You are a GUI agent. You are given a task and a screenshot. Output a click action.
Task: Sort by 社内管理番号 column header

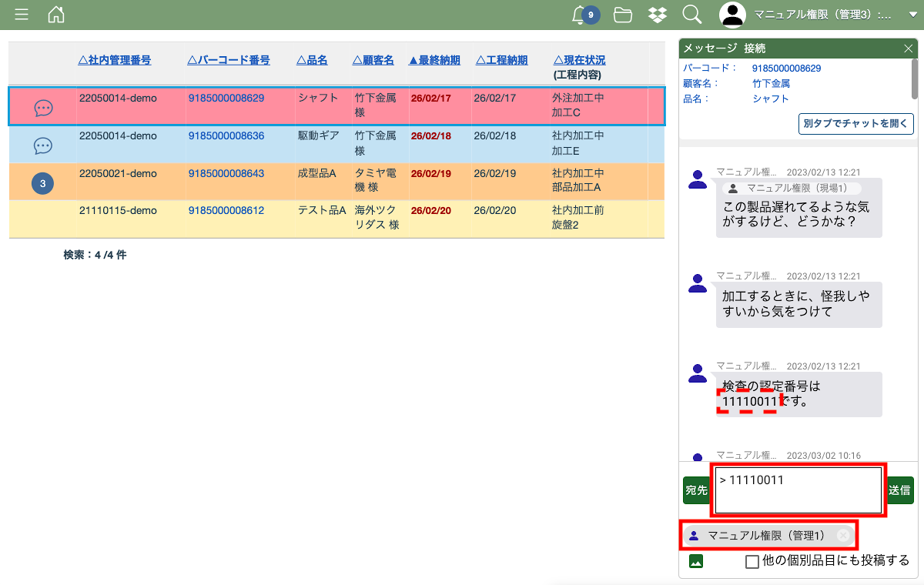click(x=115, y=60)
